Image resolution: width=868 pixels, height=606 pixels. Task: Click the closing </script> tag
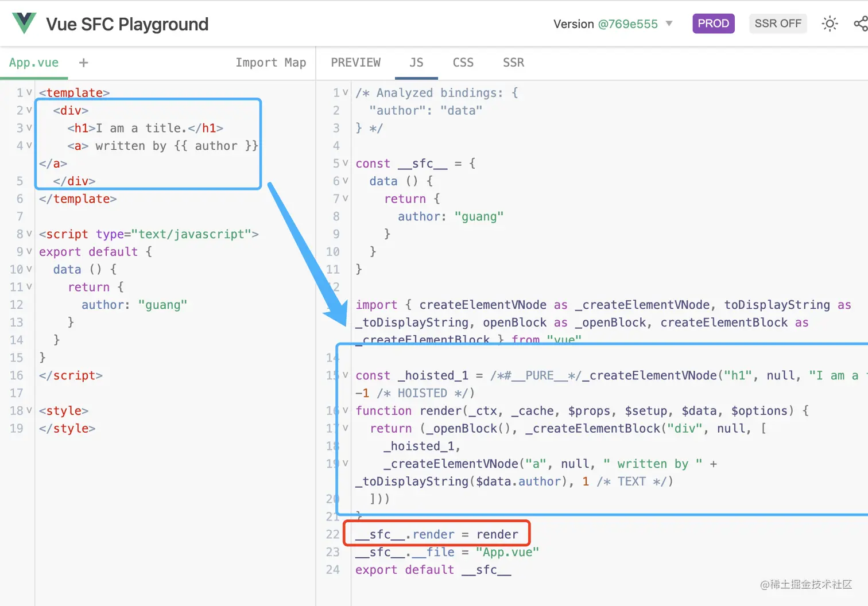71,375
